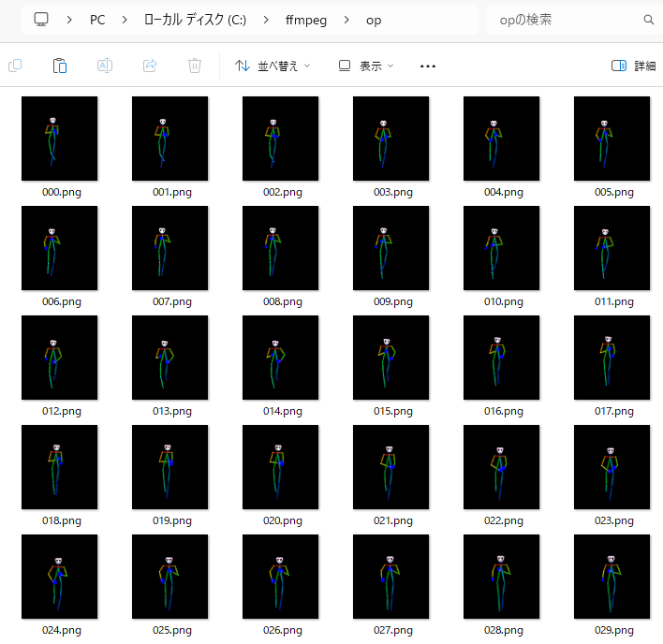
Task: Click the Paste clipboard icon
Action: [60, 66]
